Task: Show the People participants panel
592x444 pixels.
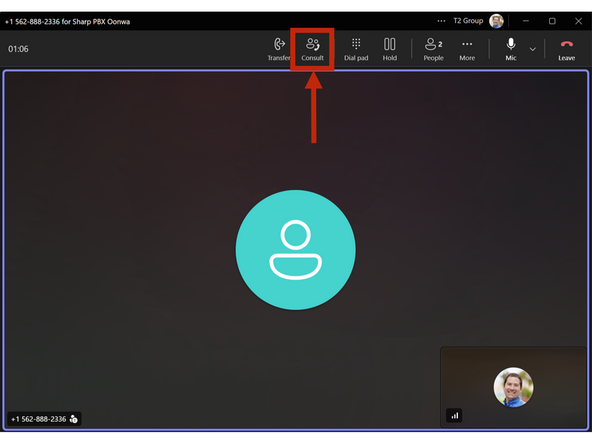Action: (x=433, y=49)
